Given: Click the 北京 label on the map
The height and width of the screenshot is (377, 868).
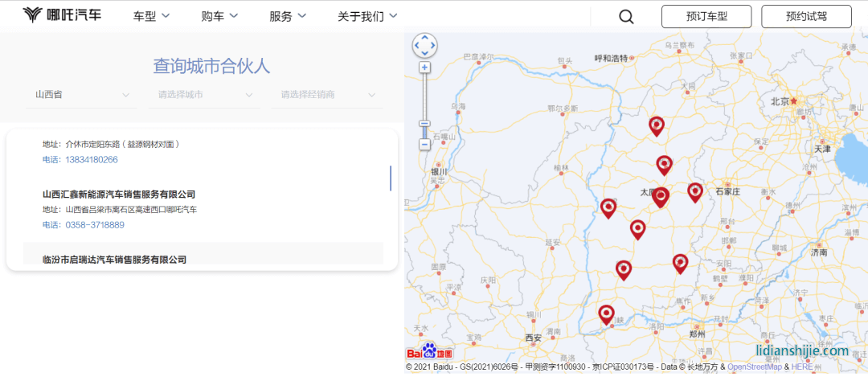Looking at the screenshot, I should click(x=780, y=101).
